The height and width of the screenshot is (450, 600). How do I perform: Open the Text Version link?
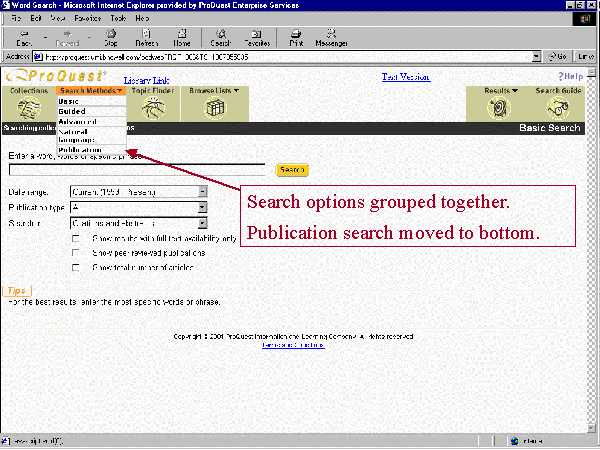point(406,77)
